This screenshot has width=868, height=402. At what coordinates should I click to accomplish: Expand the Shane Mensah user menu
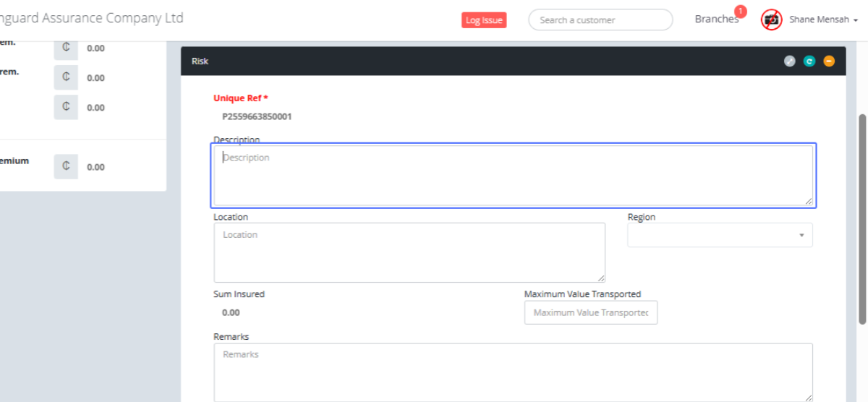(823, 20)
